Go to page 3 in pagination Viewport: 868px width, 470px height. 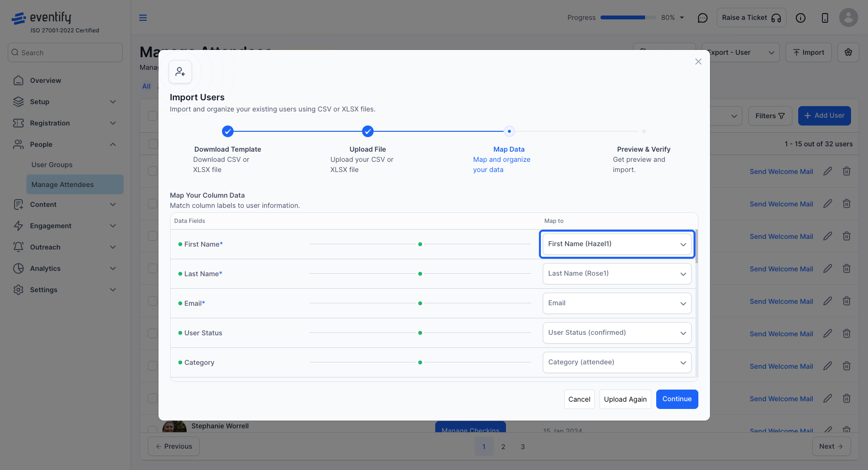(x=522, y=447)
